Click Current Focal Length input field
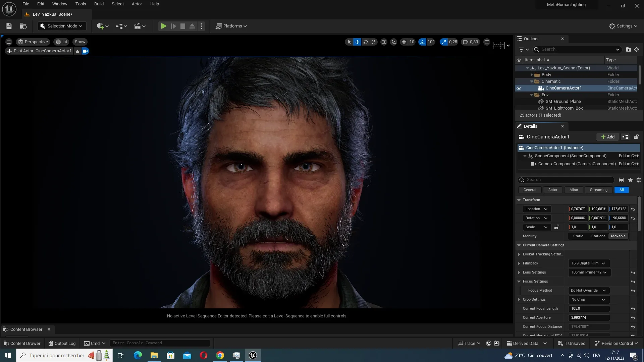 coord(589,308)
